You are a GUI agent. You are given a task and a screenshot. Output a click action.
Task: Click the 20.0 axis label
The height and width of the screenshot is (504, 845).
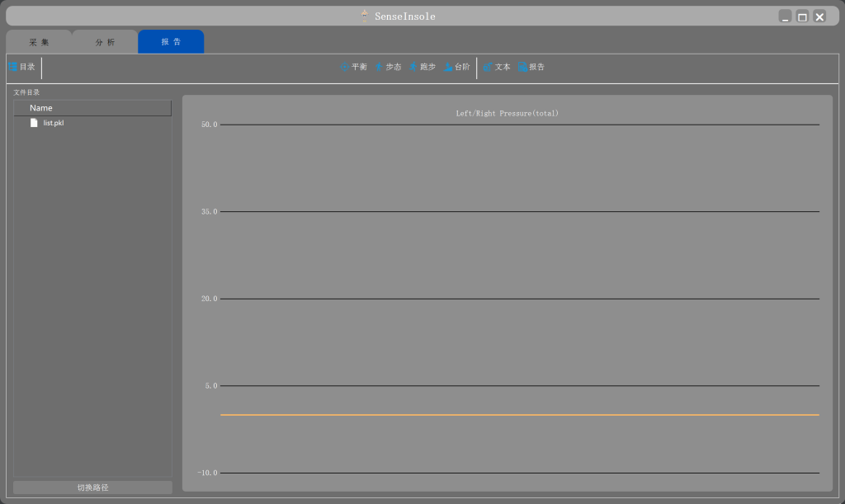pos(209,299)
